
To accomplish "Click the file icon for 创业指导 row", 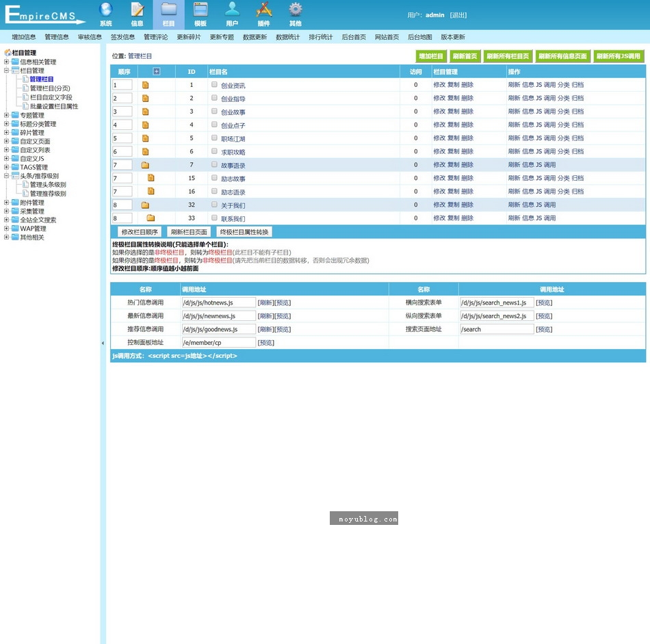I will pyautogui.click(x=146, y=99).
